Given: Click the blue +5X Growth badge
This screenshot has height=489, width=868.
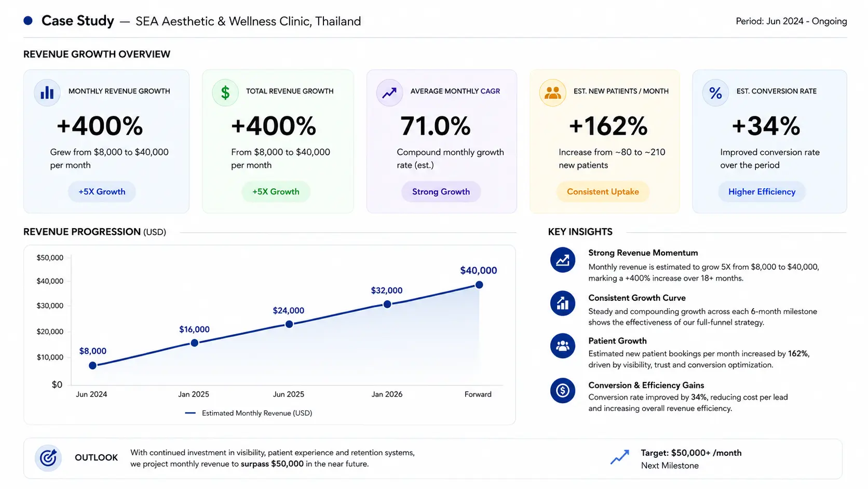Looking at the screenshot, I should tap(102, 192).
